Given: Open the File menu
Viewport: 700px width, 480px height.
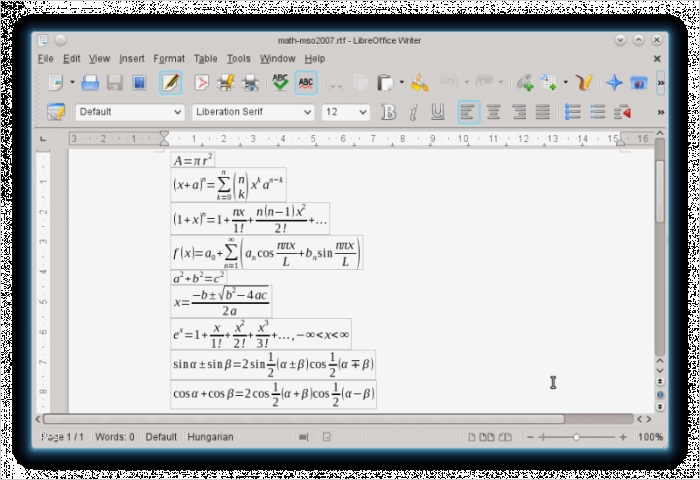Looking at the screenshot, I should 46,58.
